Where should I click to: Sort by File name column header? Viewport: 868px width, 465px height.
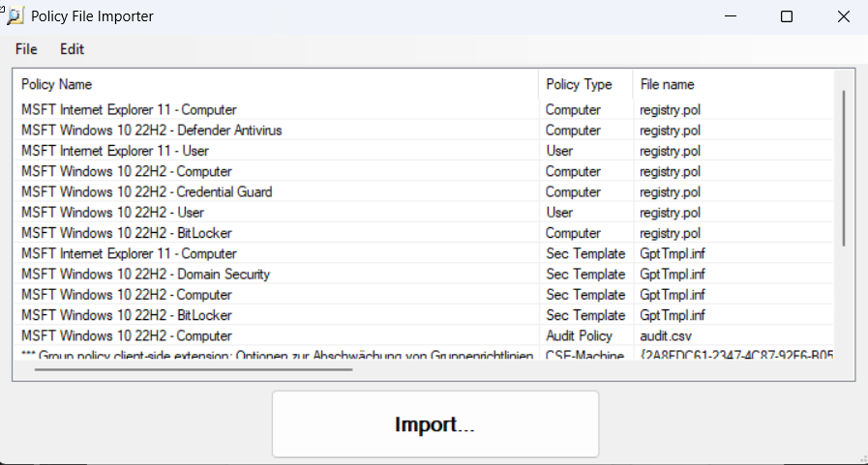tap(733, 84)
